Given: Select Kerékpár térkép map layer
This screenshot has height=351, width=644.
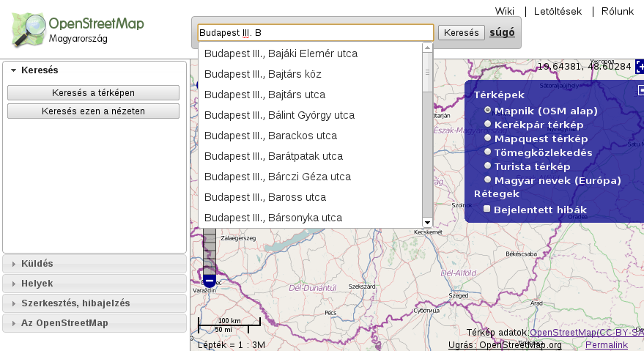Looking at the screenshot, I should [487, 124].
